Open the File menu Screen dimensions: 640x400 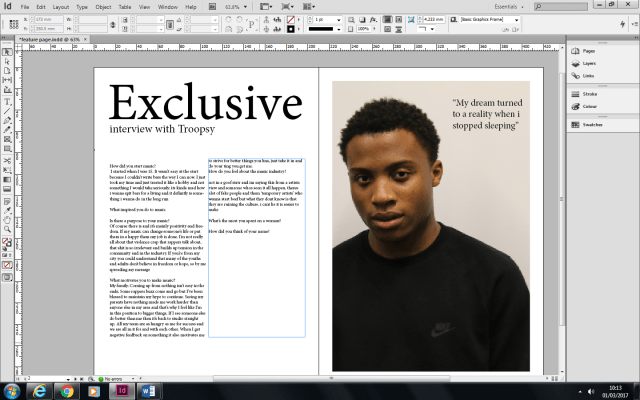pos(24,7)
